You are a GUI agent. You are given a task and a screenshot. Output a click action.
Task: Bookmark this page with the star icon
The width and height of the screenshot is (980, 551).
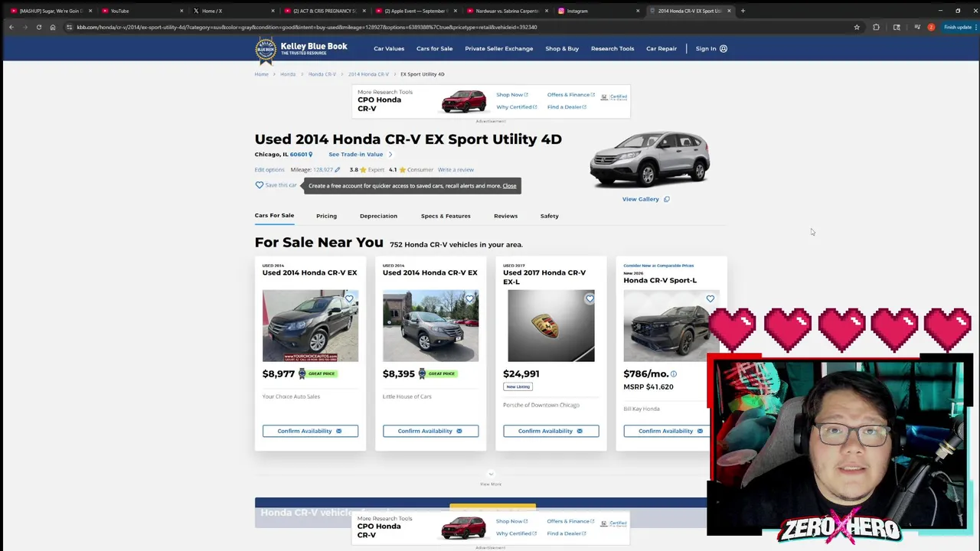point(857,27)
